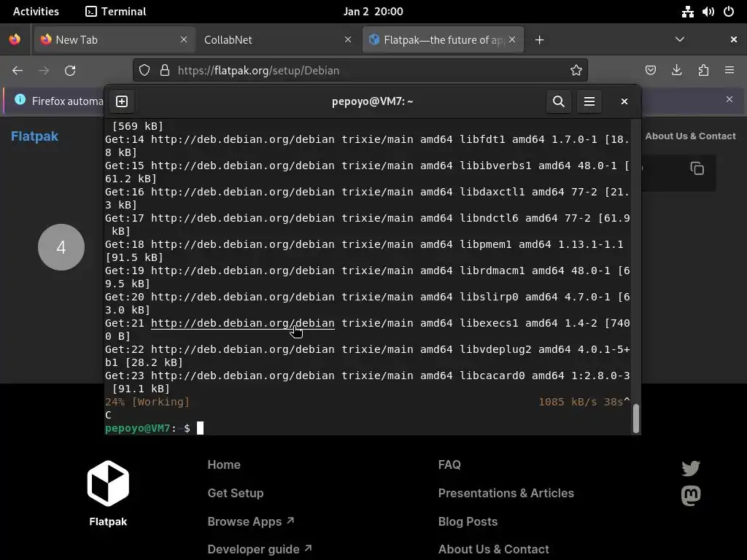Close the New Tab browser tab

[x=184, y=39]
